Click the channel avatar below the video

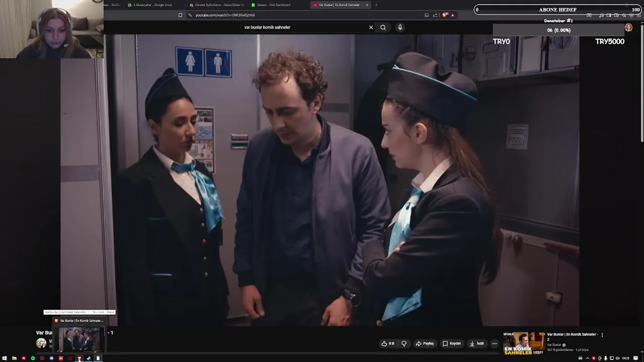coord(41,343)
